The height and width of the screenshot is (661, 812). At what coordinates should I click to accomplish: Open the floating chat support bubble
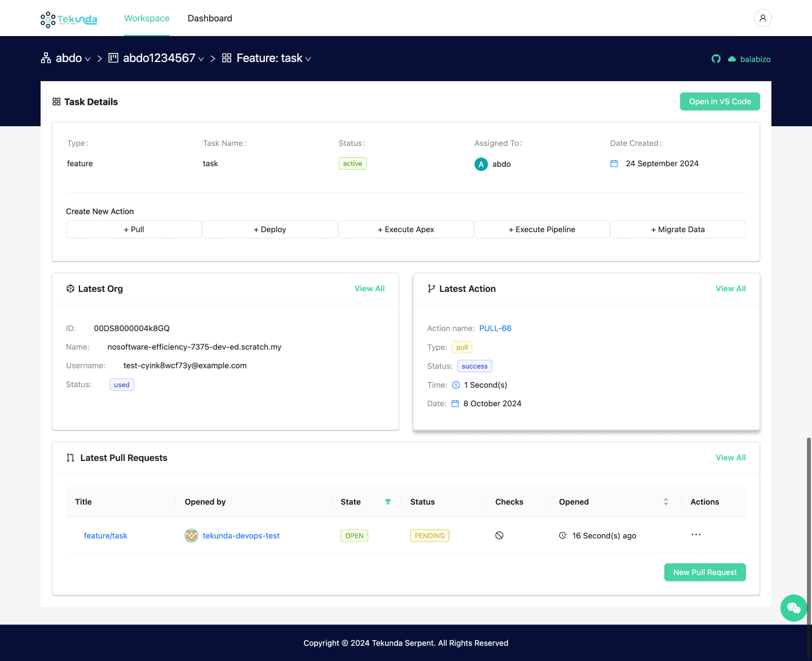pyautogui.click(x=793, y=607)
